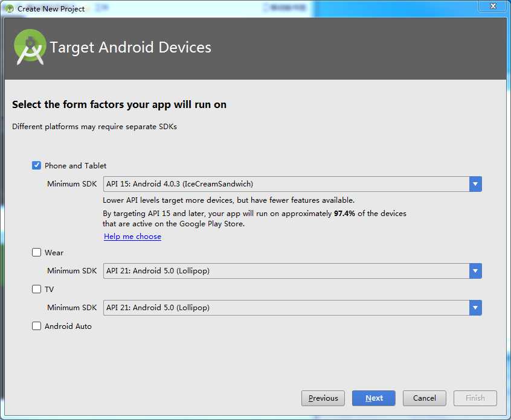Enable the Wear form factor checkbox
The height and width of the screenshot is (420, 511).
point(36,252)
